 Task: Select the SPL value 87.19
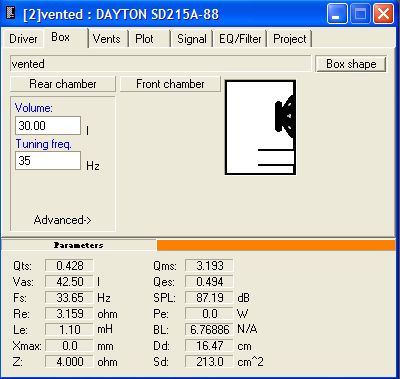[209, 298]
